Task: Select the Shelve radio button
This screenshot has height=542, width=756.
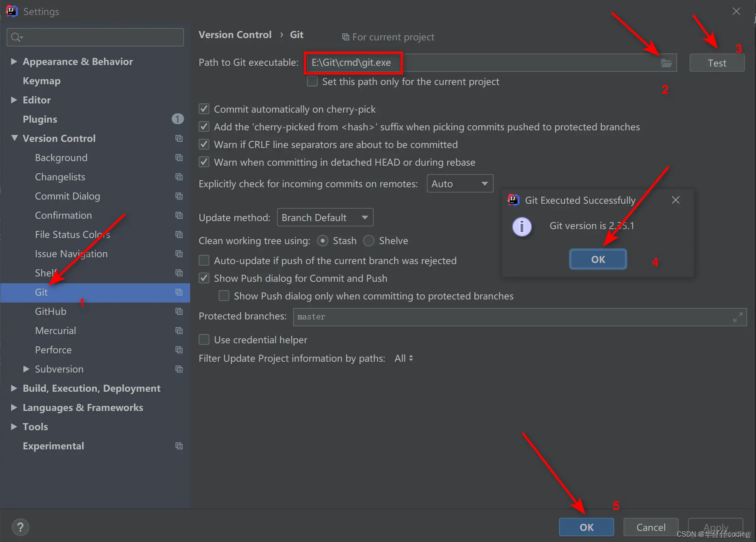Action: point(369,241)
